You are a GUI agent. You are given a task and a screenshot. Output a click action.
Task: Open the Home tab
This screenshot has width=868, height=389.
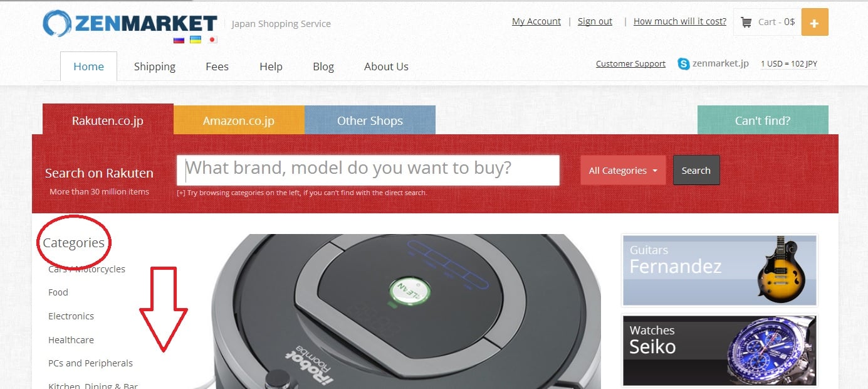pyautogui.click(x=88, y=66)
